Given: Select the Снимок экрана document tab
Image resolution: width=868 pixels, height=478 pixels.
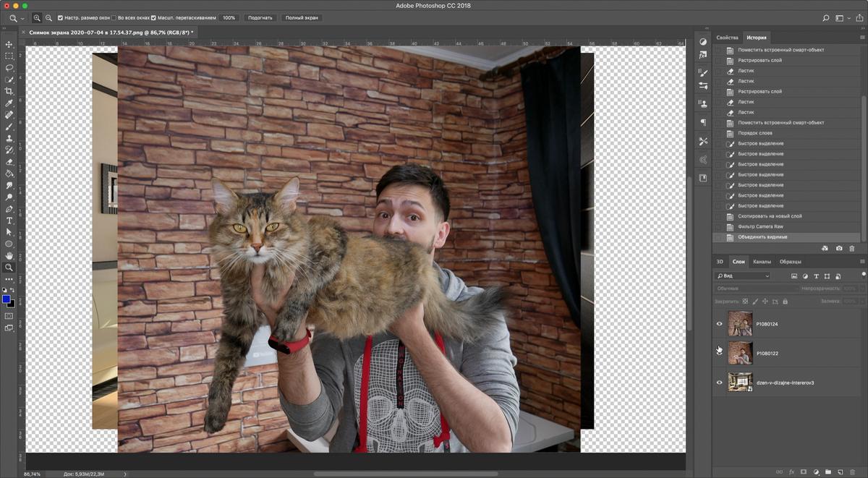Looking at the screenshot, I should click(109, 33).
